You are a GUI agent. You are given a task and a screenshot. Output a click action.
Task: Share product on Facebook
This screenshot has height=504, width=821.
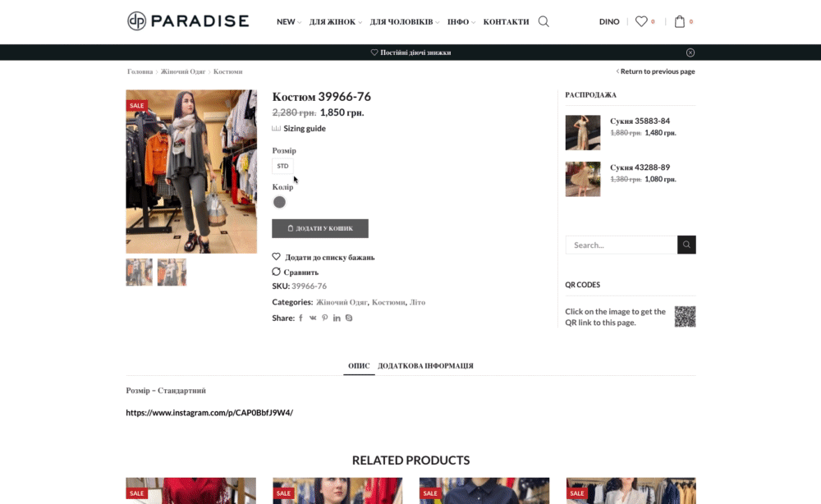coord(300,318)
